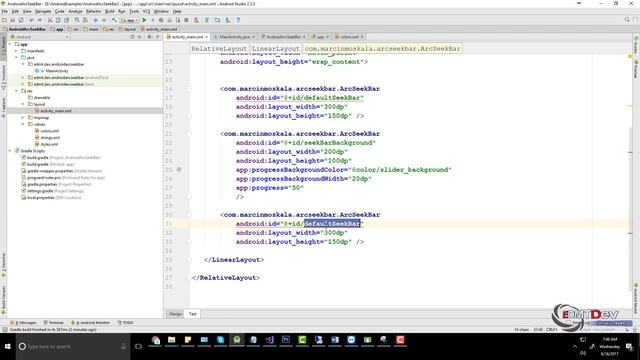Open the Messages tool window

coord(23,322)
